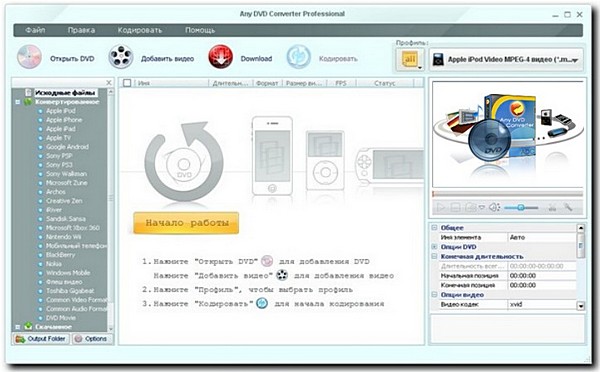Select Sony PSP in the sidebar

pyautogui.click(x=59, y=156)
